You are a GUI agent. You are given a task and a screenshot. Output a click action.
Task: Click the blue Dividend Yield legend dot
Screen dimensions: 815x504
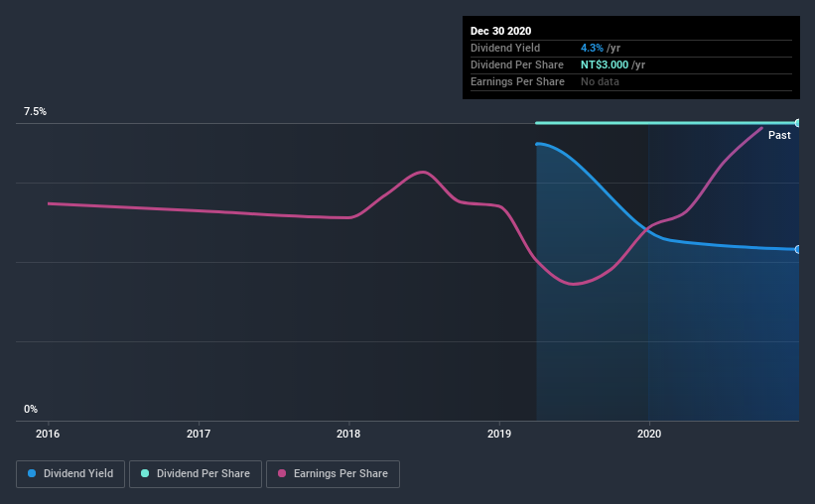tap(32, 473)
